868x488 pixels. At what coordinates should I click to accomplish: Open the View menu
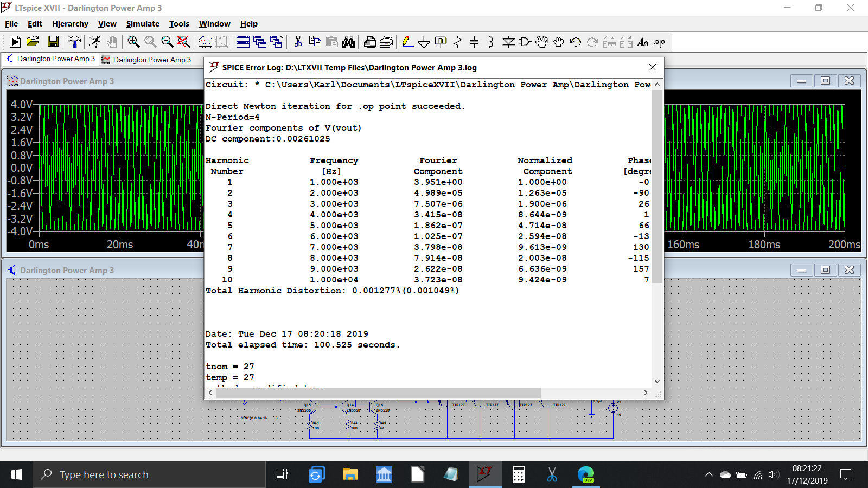click(x=107, y=24)
